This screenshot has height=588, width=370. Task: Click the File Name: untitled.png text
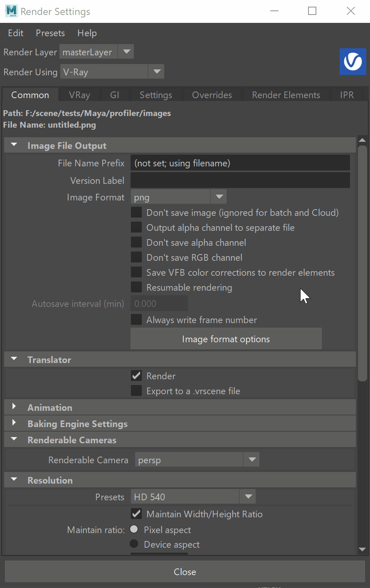(x=49, y=125)
